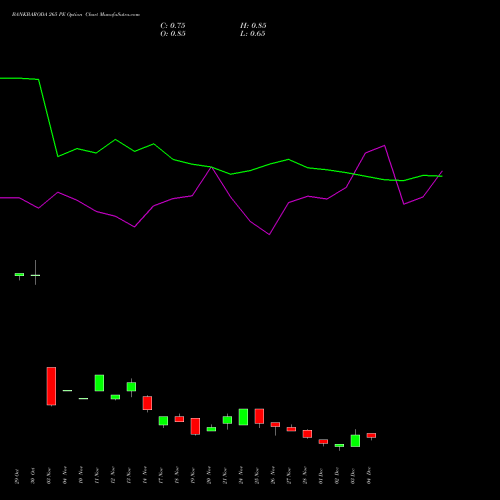Click the green candle above 13 Nov
This screenshot has height=500, width=500.
click(x=131, y=387)
